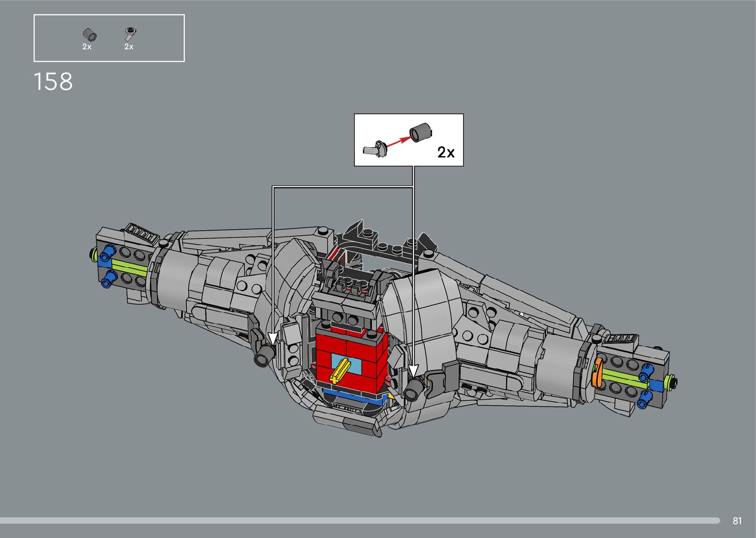Click the 2x quantity under the round brick
756x538 pixels.
(x=87, y=47)
